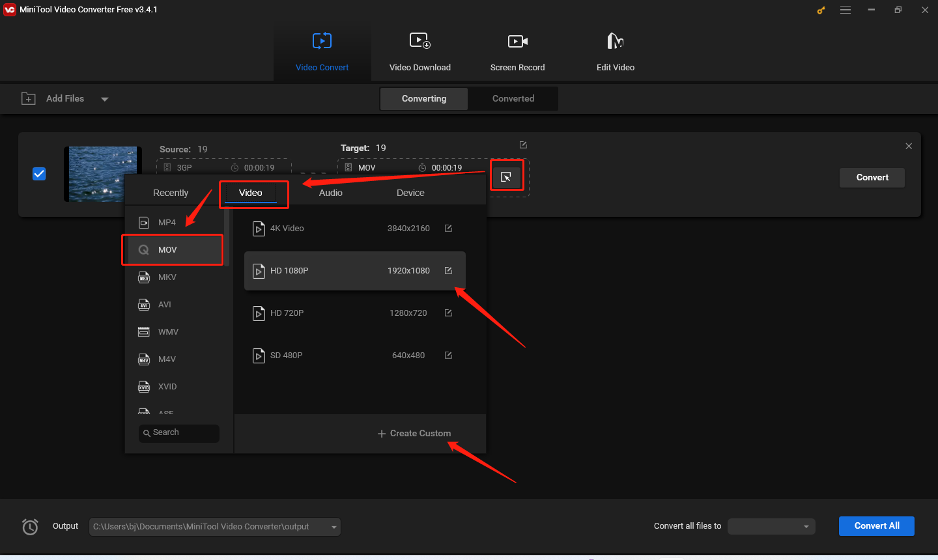Choose the MOV format
This screenshot has height=560, width=938.
[175, 250]
